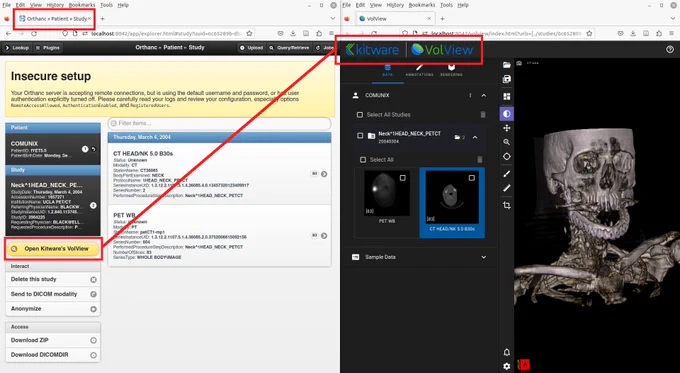Screen dimensions: 680x373
Task: Click the Lookup button in Orthanc header
Action: click(16, 48)
